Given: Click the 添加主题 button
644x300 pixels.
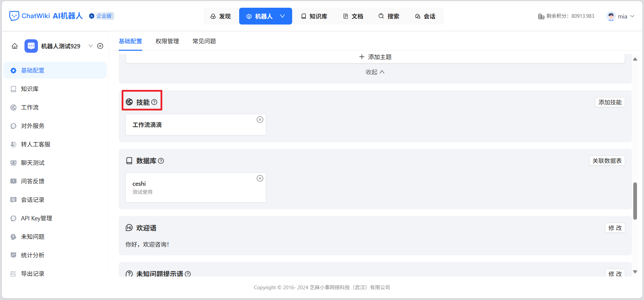Looking at the screenshot, I should pos(375,57).
